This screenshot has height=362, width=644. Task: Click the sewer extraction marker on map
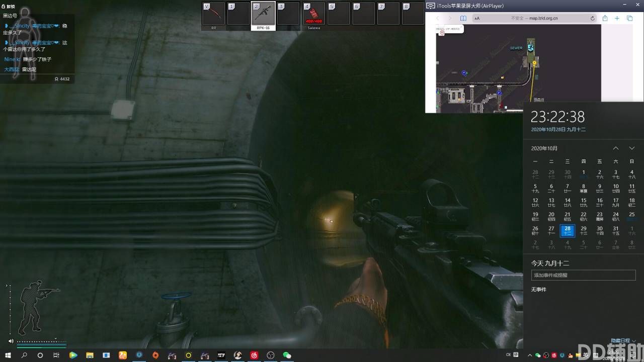(531, 47)
